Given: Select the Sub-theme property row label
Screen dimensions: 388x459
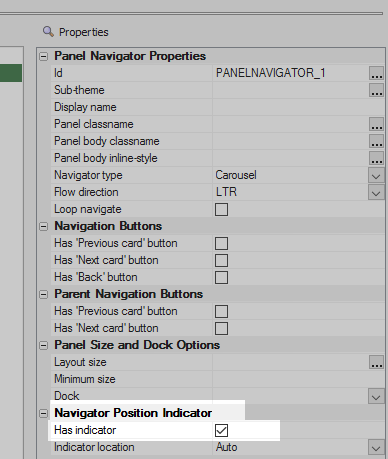Looking at the screenshot, I should pos(79,90).
